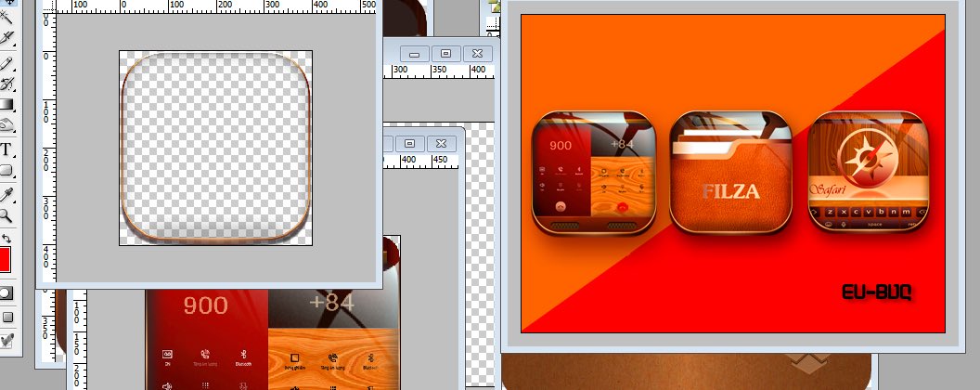Open the red foreground color picker
980x390 pixels.
(5, 259)
